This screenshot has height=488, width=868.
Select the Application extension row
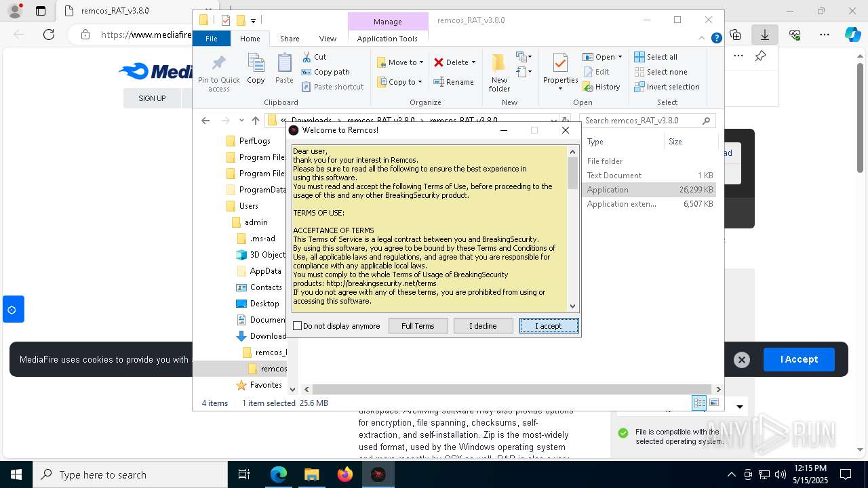pyautogui.click(x=650, y=204)
